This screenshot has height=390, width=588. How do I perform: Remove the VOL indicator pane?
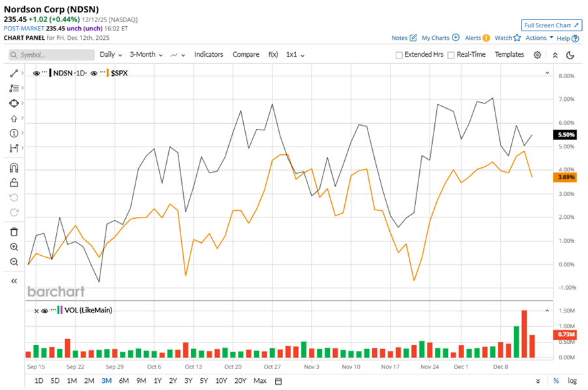[x=37, y=311]
